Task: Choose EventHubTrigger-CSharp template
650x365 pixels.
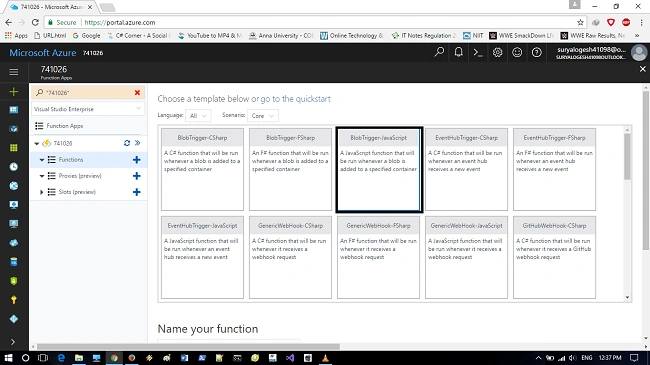Action: click(466, 169)
